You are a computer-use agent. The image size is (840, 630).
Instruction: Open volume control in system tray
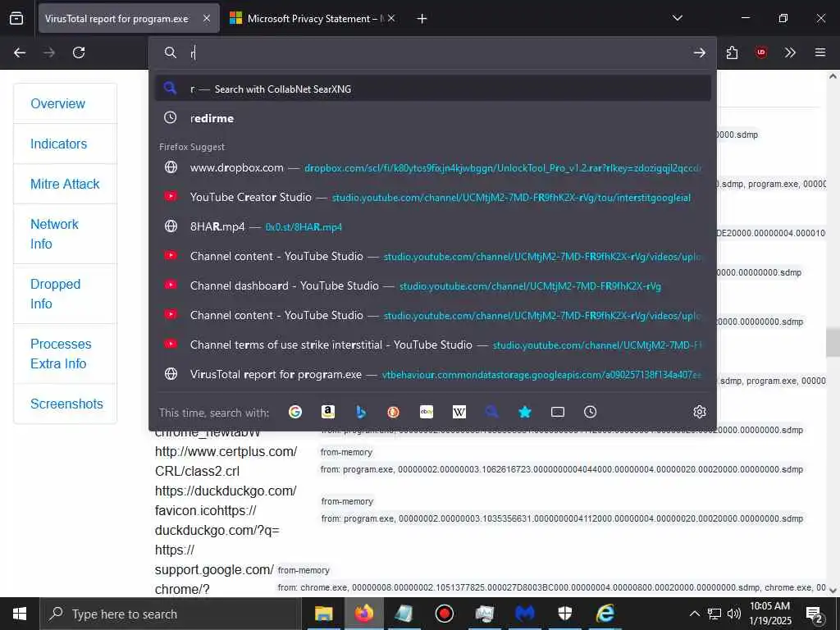pos(734,614)
